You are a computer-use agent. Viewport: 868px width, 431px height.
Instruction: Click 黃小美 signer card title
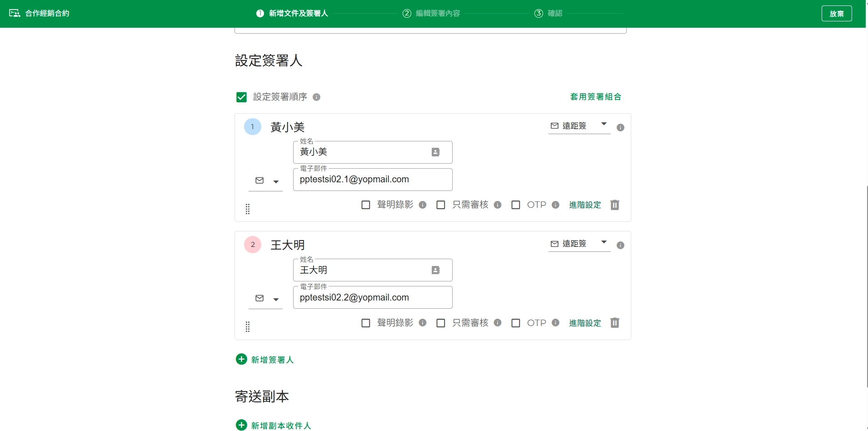click(x=288, y=127)
